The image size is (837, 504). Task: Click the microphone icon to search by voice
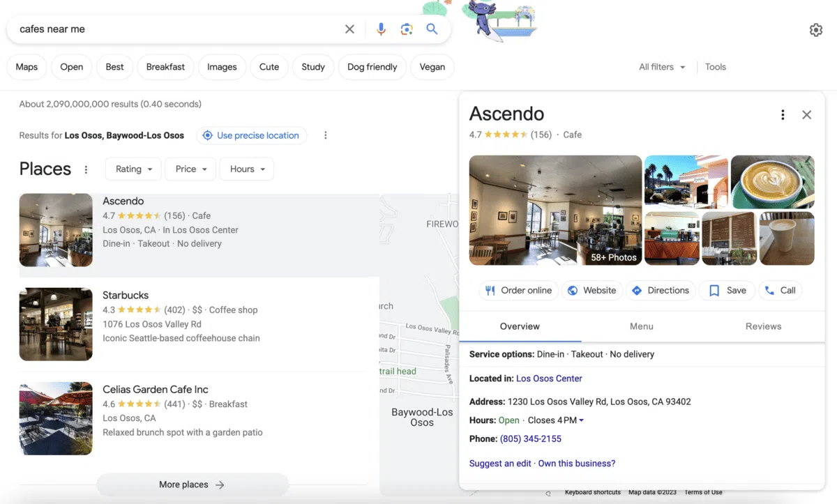(x=381, y=29)
